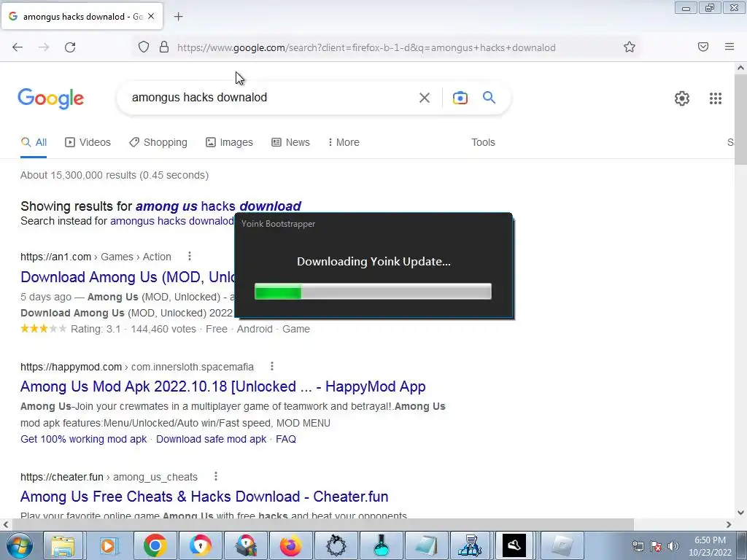Open the Google apps grid
Viewport: 747px width, 560px height.
[x=716, y=98]
